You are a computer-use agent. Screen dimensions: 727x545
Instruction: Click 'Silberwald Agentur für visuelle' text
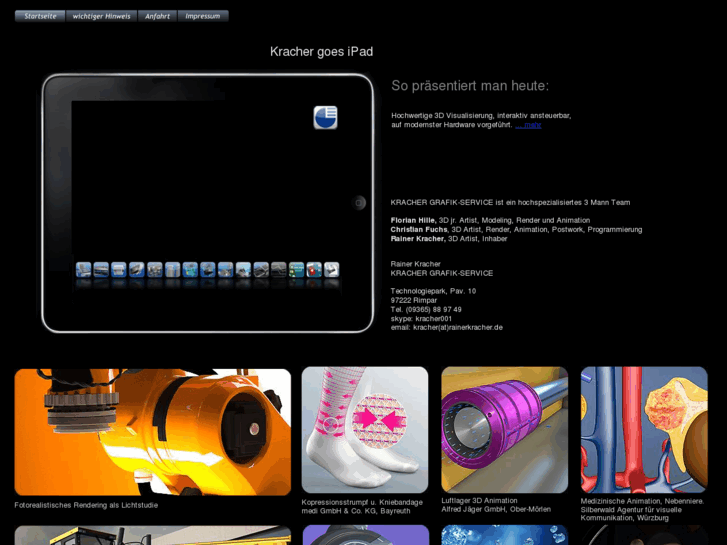tap(631, 510)
